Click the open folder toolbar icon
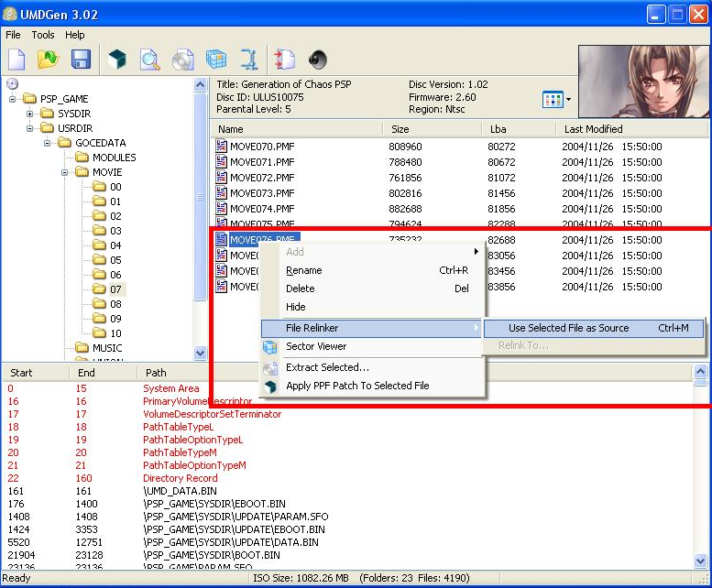 [x=48, y=60]
